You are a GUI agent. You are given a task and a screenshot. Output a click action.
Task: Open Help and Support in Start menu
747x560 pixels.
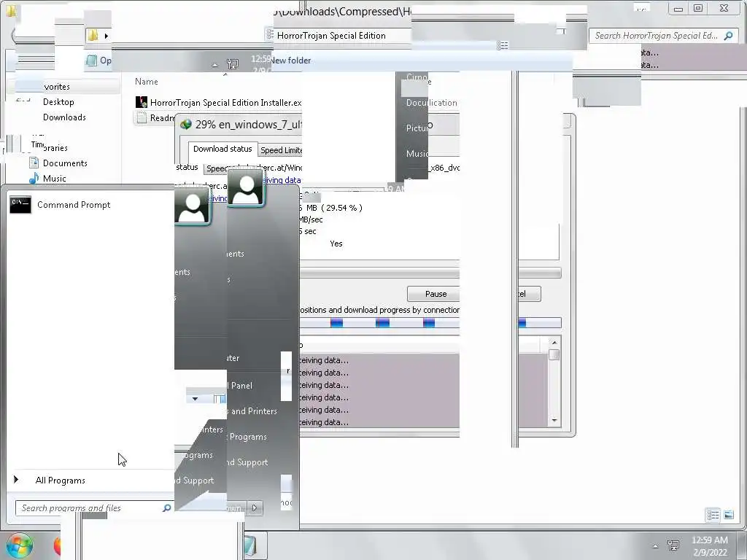248,462
